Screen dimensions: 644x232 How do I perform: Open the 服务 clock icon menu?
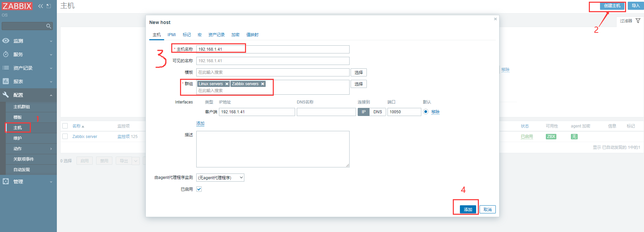tap(6, 54)
